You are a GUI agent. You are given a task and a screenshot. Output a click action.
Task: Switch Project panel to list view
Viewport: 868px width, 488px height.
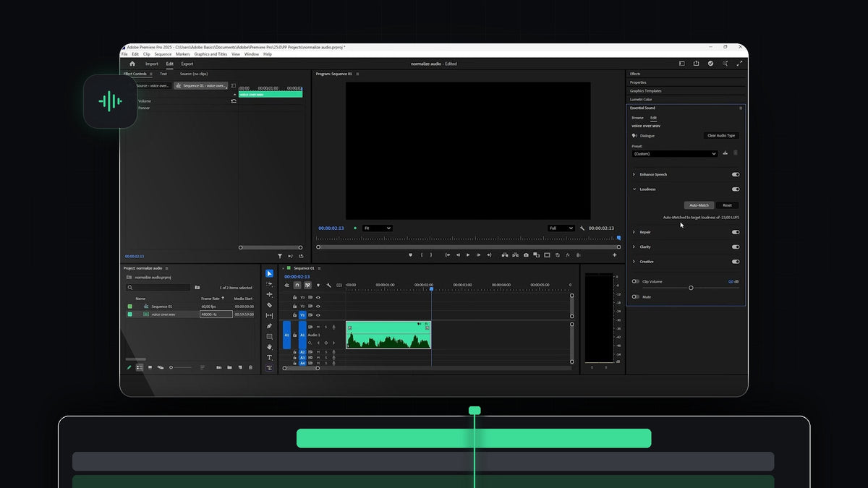(x=140, y=367)
